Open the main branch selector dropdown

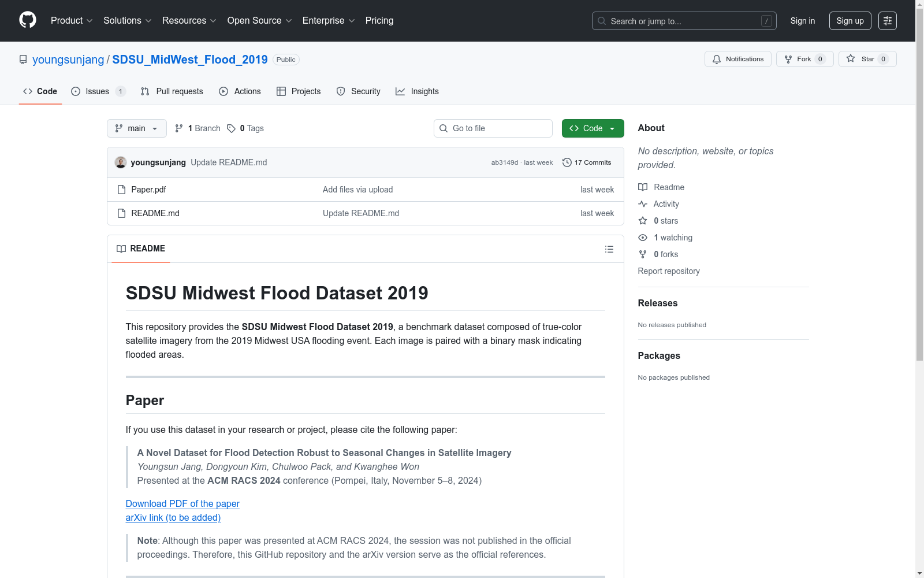tap(137, 128)
